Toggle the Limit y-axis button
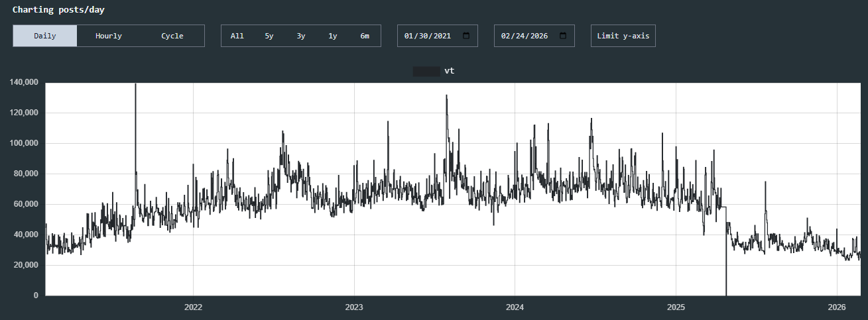 (x=623, y=36)
